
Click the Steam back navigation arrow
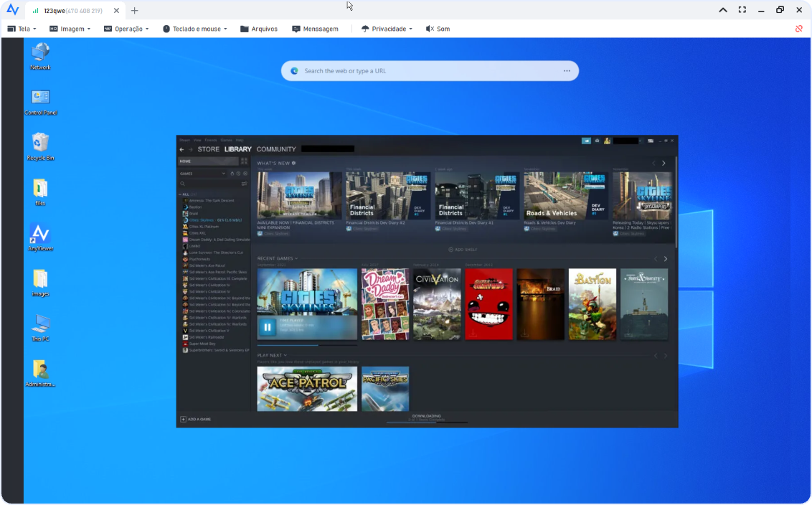tap(181, 149)
